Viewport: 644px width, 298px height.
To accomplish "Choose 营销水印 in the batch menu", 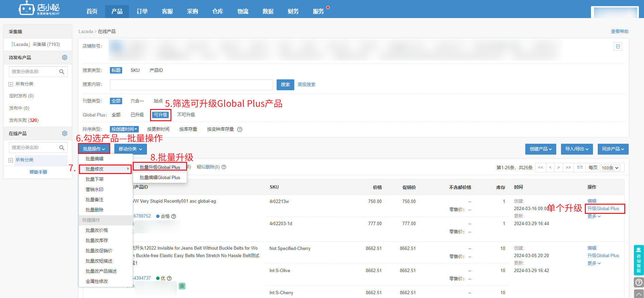I will point(95,189).
